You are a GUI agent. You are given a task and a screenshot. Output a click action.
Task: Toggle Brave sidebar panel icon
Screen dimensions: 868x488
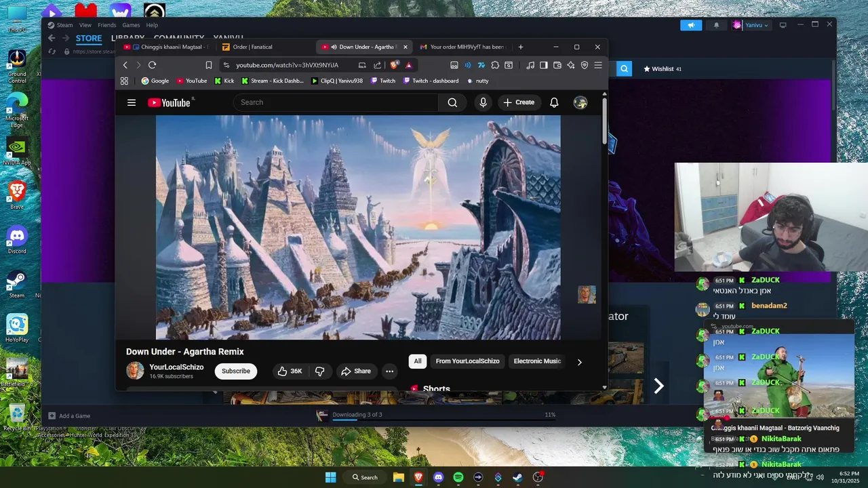point(543,65)
